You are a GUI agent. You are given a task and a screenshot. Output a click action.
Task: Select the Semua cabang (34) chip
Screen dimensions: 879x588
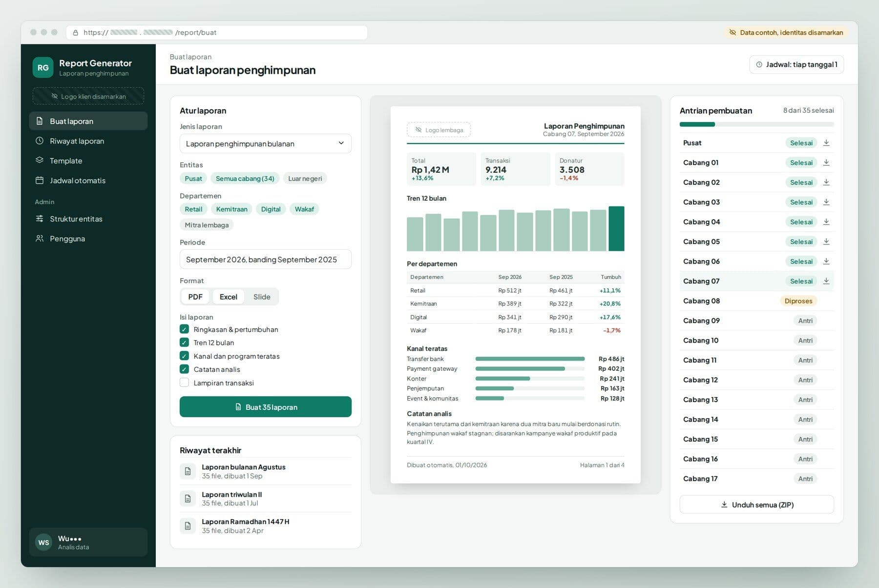tap(245, 179)
